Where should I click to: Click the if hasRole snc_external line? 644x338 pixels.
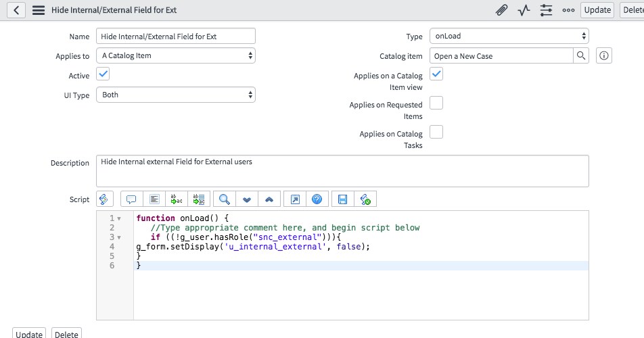click(246, 237)
